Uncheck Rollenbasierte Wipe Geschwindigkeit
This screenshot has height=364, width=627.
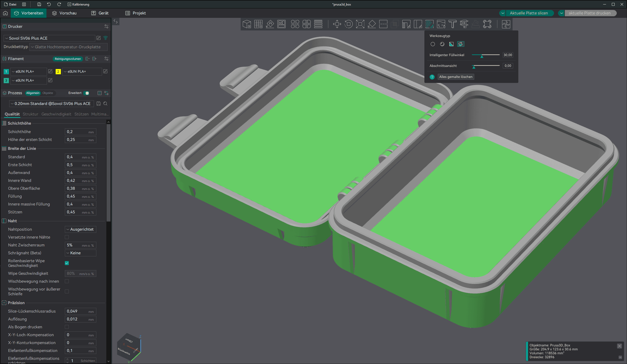click(x=67, y=263)
